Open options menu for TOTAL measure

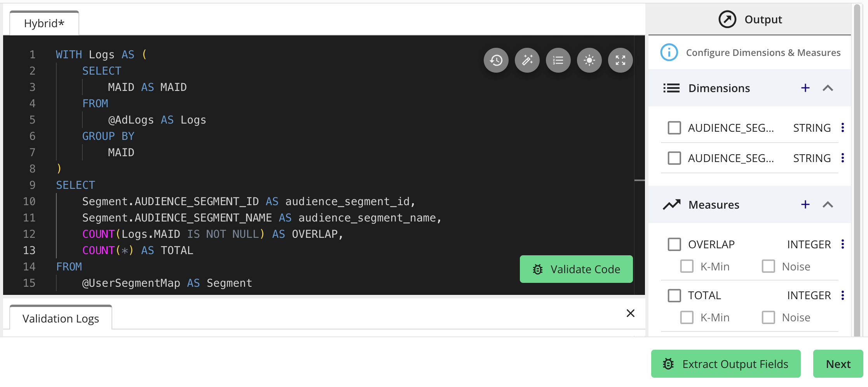click(842, 296)
